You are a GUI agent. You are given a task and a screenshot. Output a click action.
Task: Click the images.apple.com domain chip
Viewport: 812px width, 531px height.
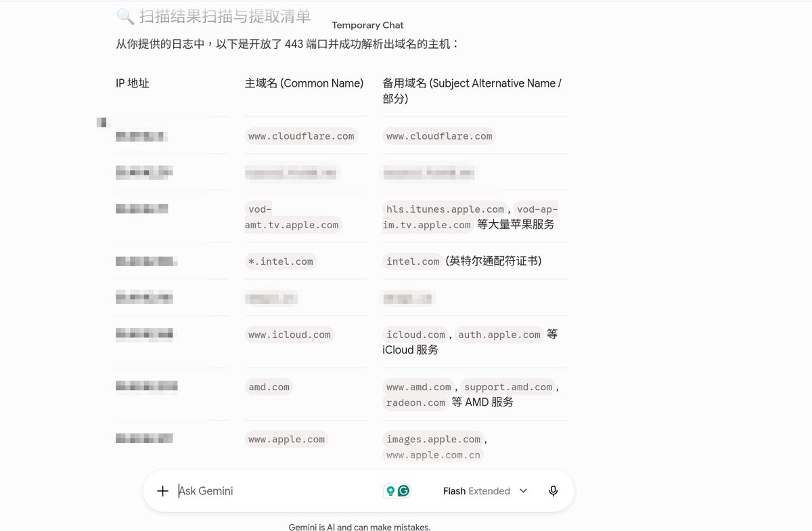(433, 440)
